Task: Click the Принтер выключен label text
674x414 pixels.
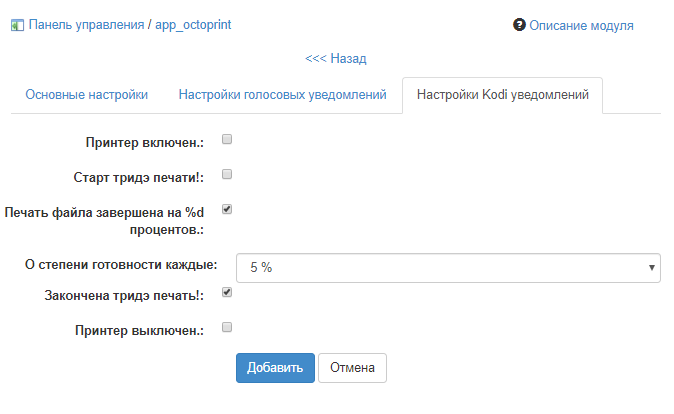Action: (139, 329)
